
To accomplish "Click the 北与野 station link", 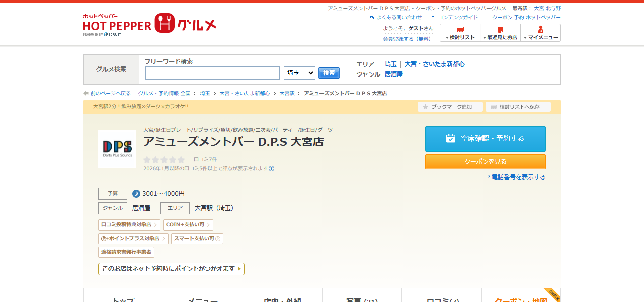I will (553, 8).
